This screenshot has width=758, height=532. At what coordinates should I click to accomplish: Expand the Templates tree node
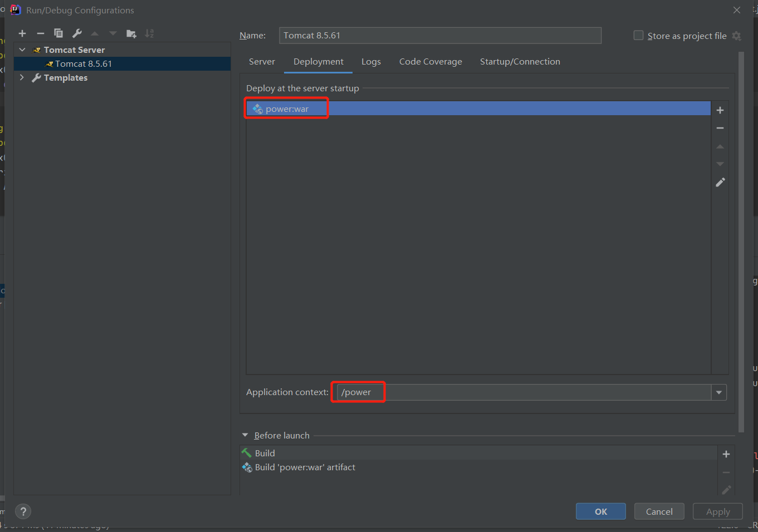click(22, 77)
